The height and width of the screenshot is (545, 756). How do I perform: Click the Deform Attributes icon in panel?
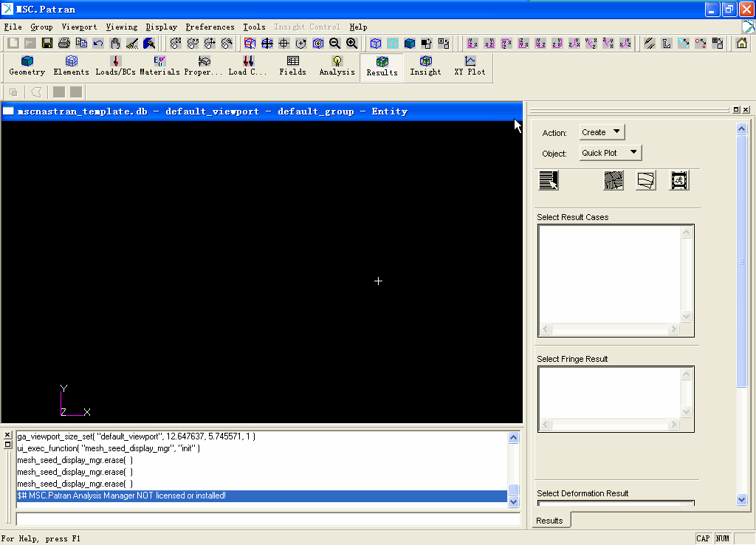coord(646,180)
